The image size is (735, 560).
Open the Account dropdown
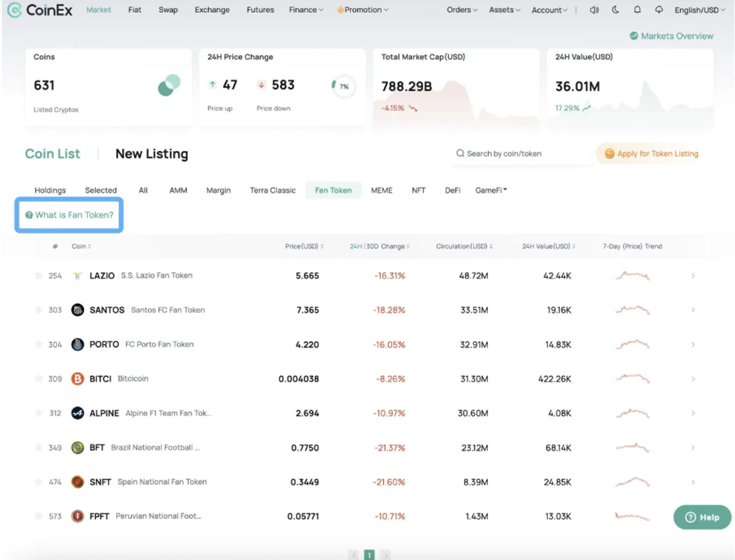coord(549,10)
